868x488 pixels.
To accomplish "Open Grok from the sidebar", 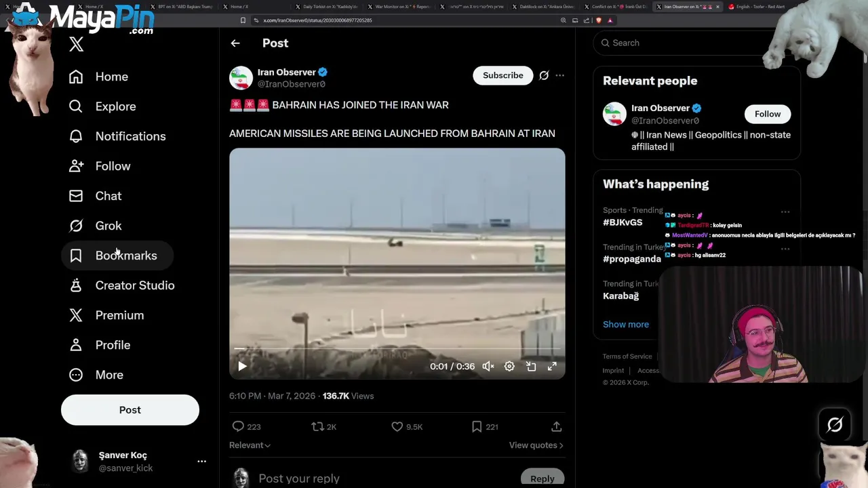I will pos(96,226).
